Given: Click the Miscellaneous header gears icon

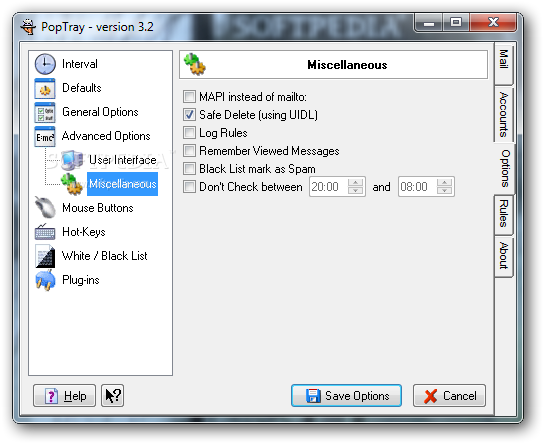Looking at the screenshot, I should click(194, 64).
